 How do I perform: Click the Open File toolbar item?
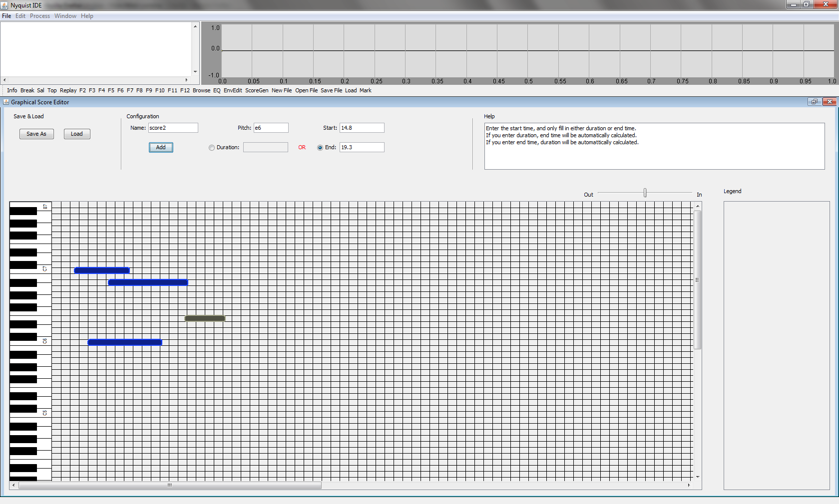[306, 90]
